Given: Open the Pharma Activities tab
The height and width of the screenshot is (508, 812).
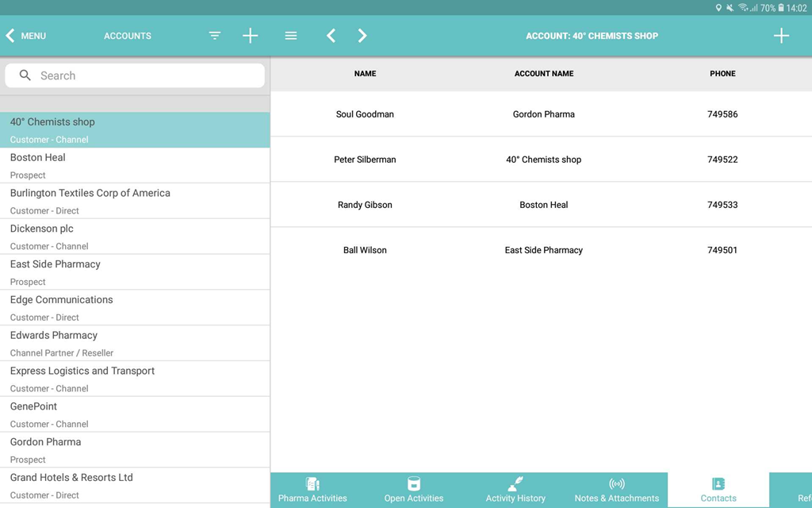Looking at the screenshot, I should point(312,490).
